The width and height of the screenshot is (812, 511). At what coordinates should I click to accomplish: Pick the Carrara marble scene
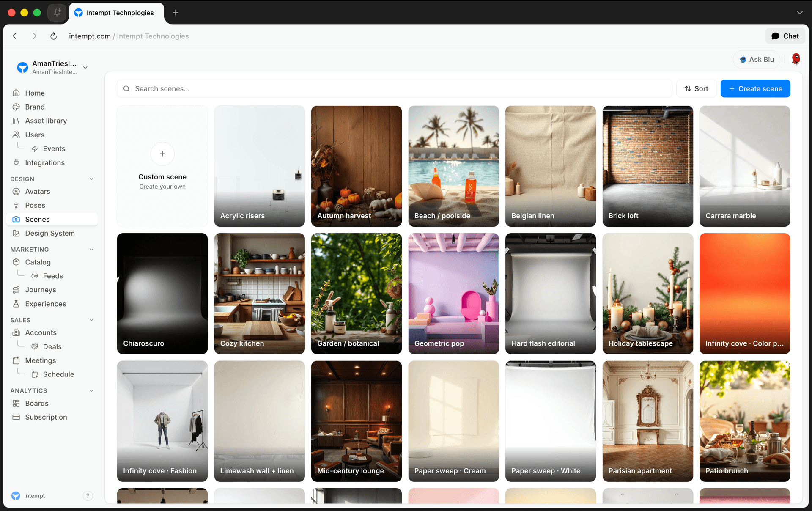(745, 166)
